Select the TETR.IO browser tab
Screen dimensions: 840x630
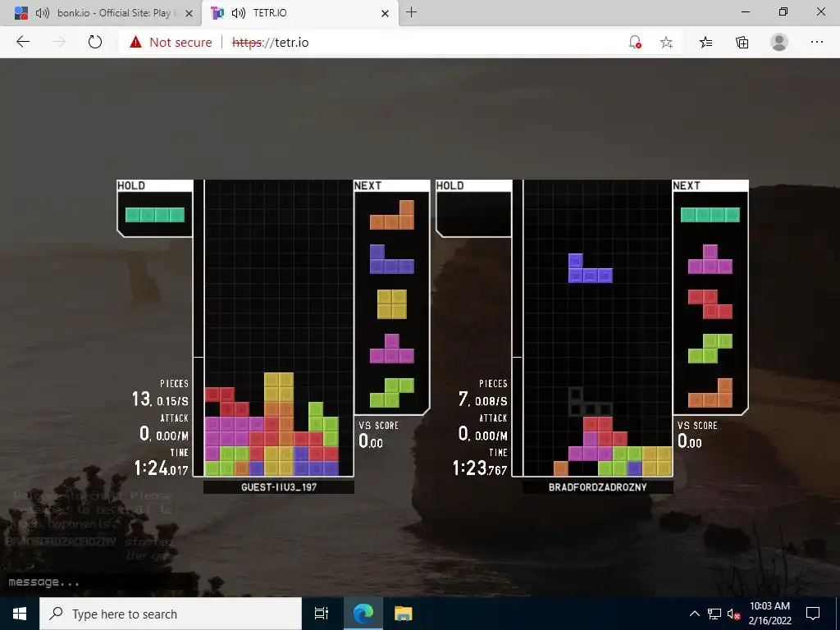[300, 13]
